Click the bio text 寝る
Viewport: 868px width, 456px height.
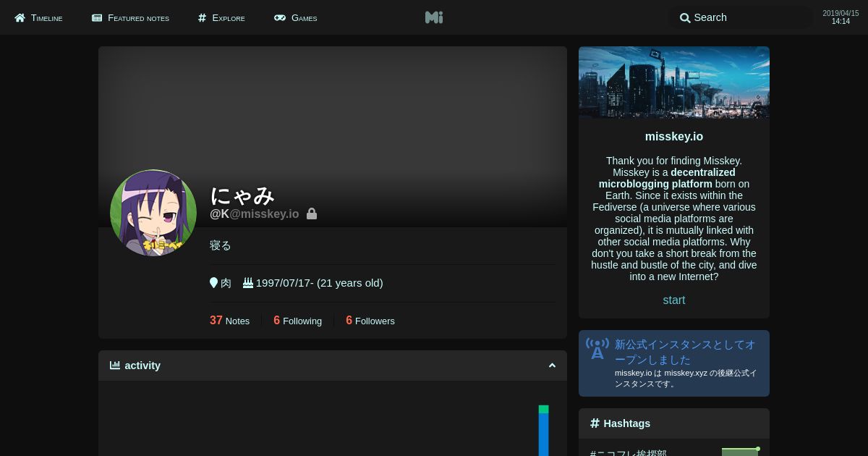[221, 245]
